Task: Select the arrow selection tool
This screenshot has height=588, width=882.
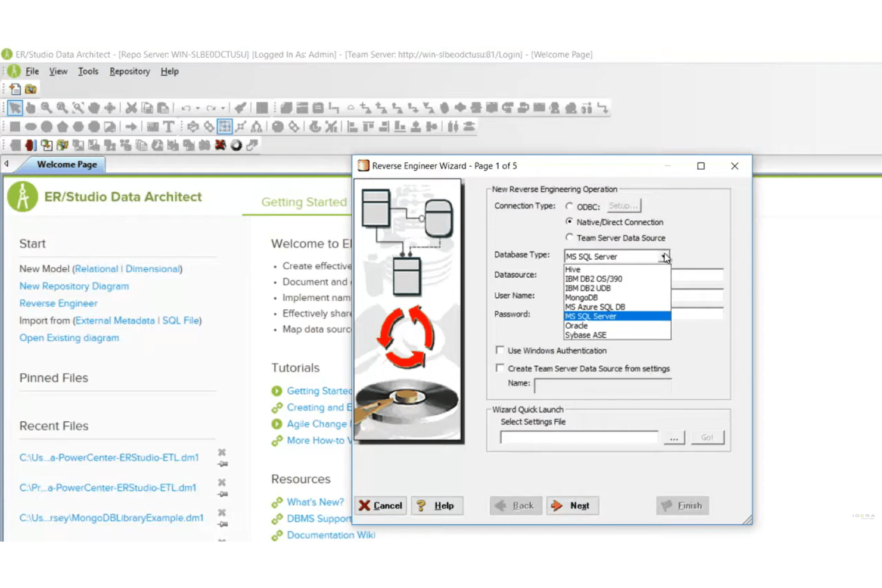Action: click(15, 108)
